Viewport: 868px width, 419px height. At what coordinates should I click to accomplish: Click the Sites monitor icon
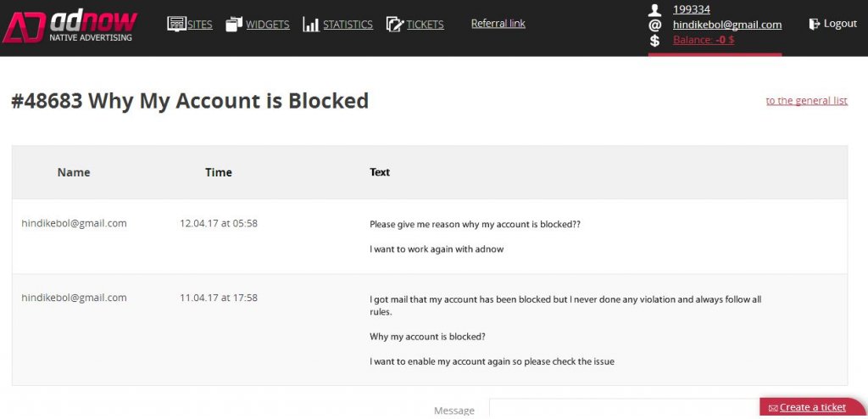pyautogui.click(x=176, y=24)
